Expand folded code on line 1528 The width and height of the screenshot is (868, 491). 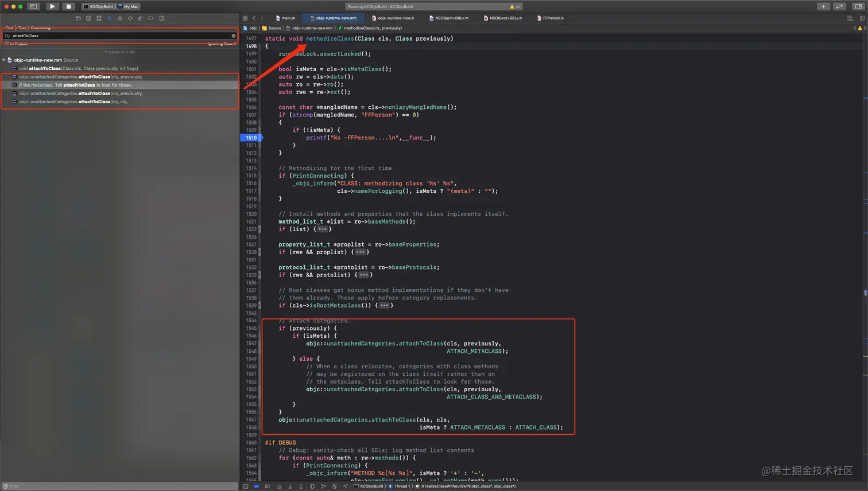[x=360, y=252]
